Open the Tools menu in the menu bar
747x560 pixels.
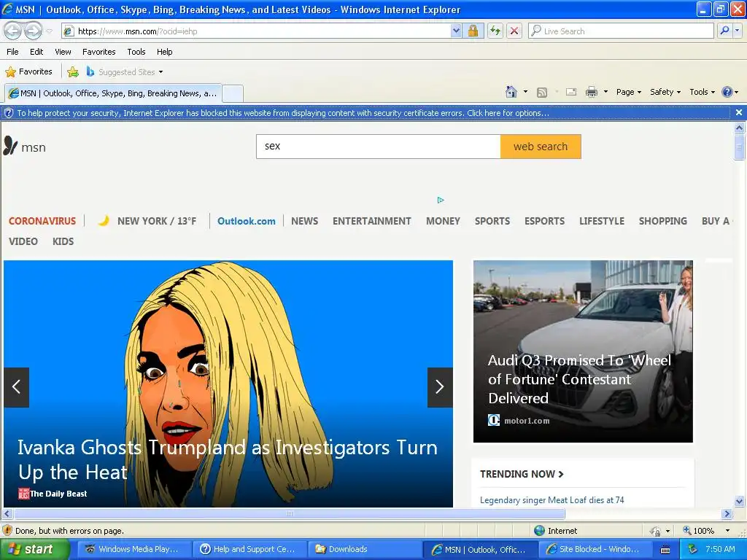(136, 52)
